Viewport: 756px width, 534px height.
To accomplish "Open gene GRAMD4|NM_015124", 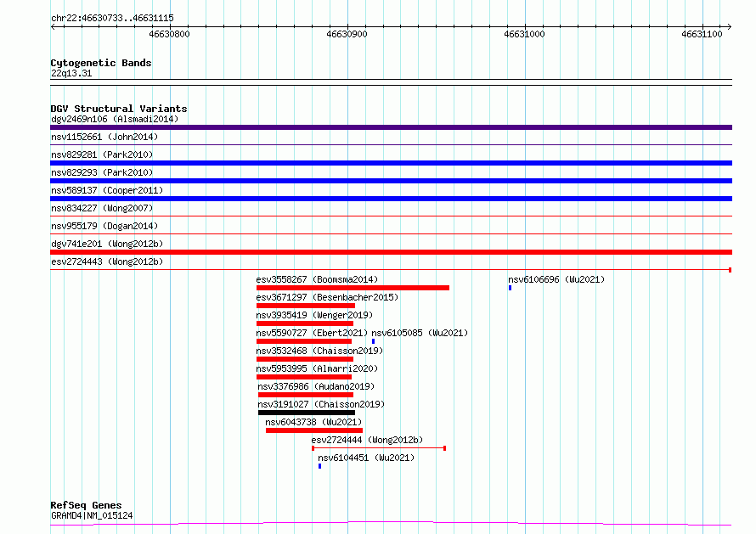I will [92, 515].
